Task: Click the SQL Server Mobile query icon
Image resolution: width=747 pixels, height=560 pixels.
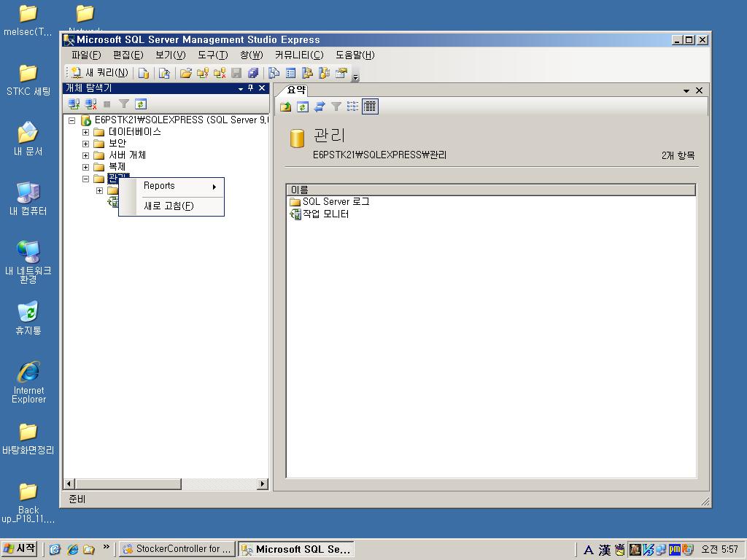Action: click(x=164, y=73)
